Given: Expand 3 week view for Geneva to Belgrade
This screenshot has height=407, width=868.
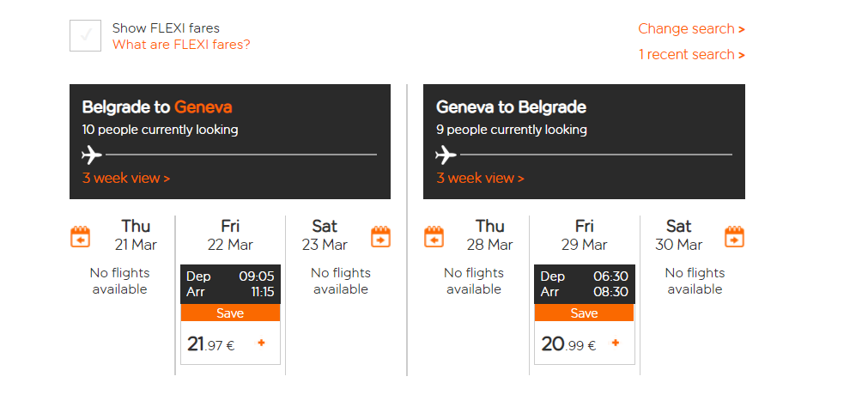Looking at the screenshot, I should coord(480,179).
